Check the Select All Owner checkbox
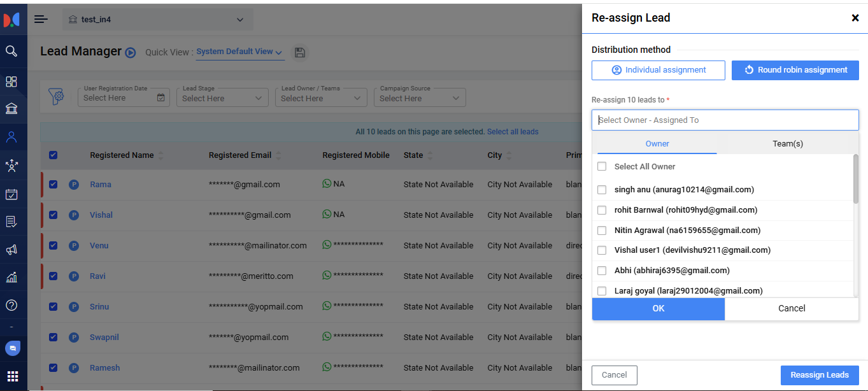 point(602,167)
